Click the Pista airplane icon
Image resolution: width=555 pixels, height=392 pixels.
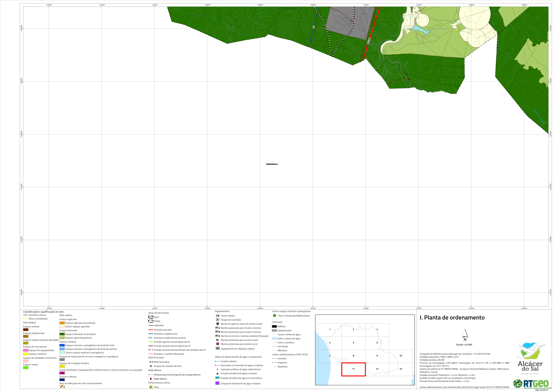pyautogui.click(x=151, y=387)
